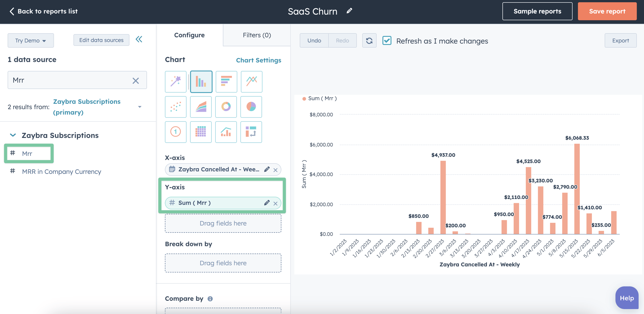Image resolution: width=644 pixels, height=314 pixels.
Task: Expand the Zaybra Subscriptions primary source dropdown
Action: point(140,107)
